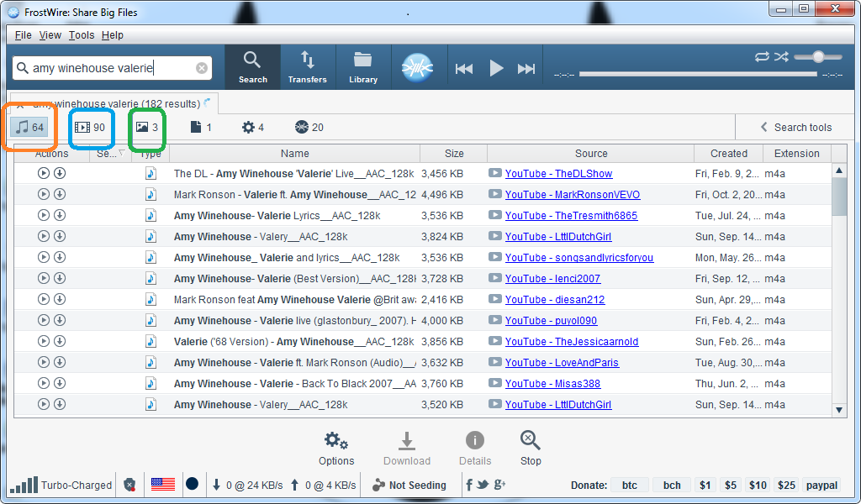
Task: Click the playback progress bar
Action: (x=698, y=73)
